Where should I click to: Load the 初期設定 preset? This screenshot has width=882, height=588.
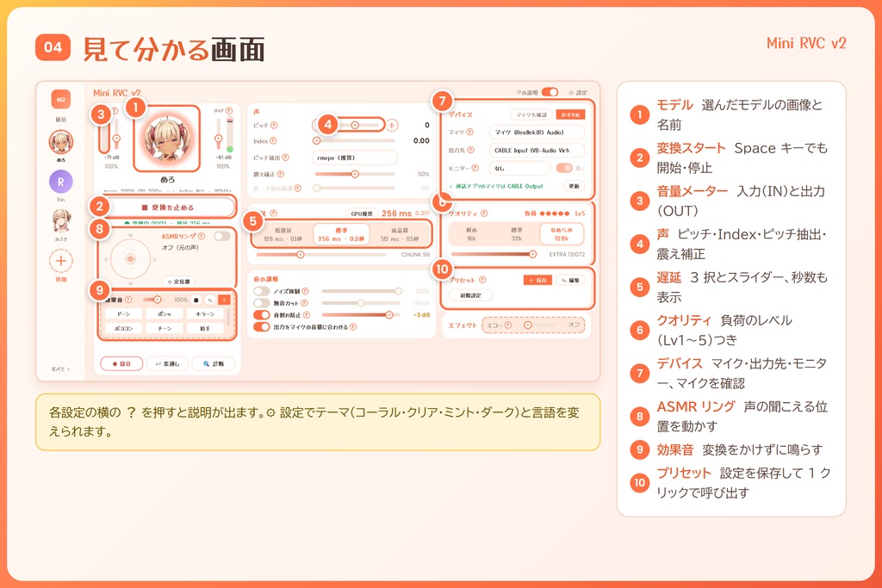coord(470,295)
